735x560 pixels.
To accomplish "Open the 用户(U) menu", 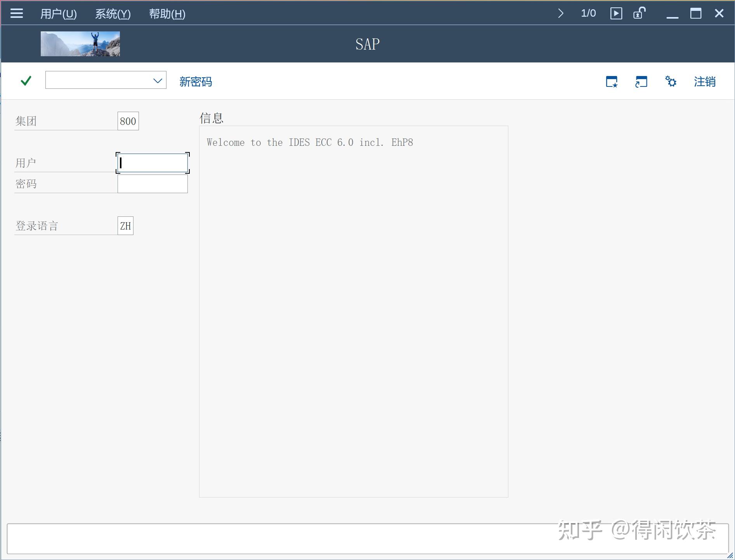I will point(58,14).
